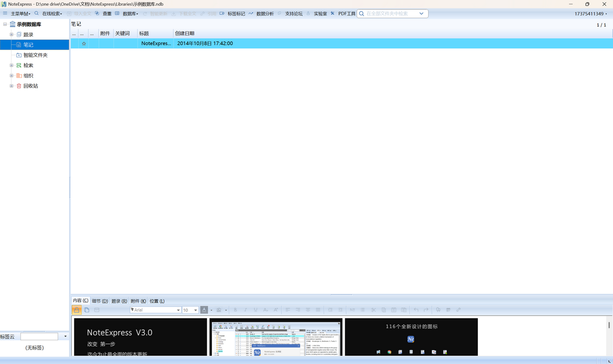Click the 实验室 lab toolbar icon
The width and height of the screenshot is (613, 364).
[x=309, y=13]
